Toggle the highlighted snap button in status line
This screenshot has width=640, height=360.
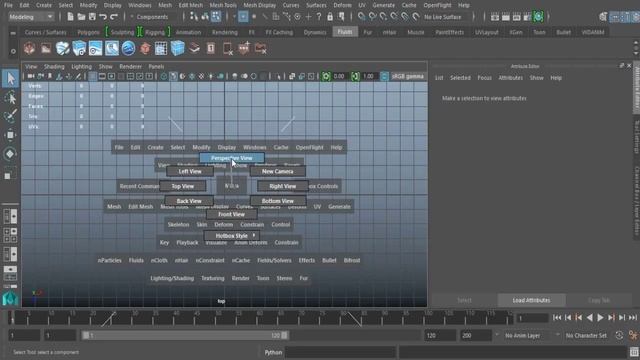coord(243,17)
